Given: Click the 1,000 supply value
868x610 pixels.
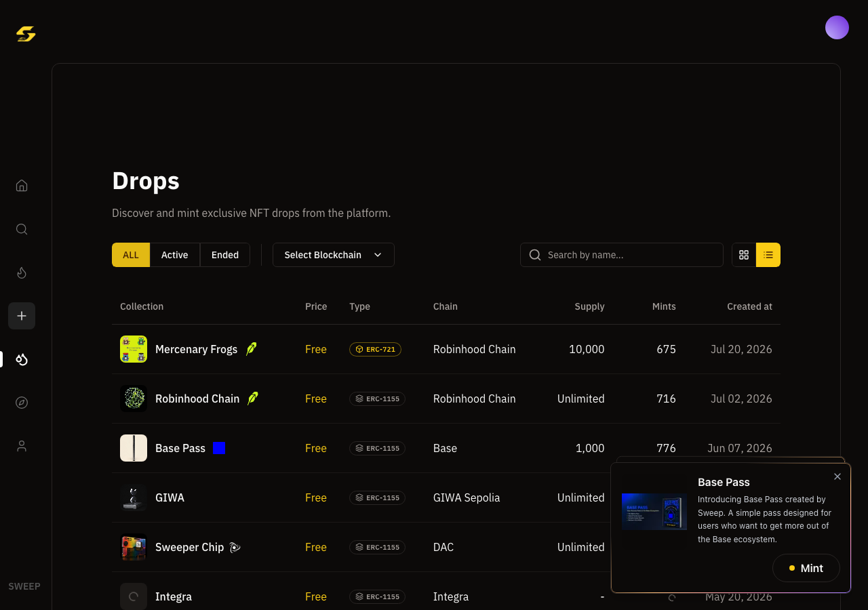Looking at the screenshot, I should pos(590,448).
